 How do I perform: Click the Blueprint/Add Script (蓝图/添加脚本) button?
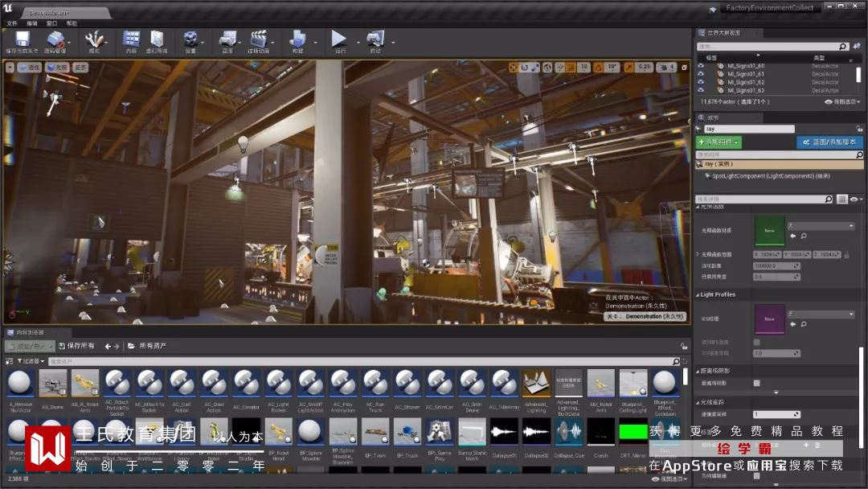click(x=830, y=142)
